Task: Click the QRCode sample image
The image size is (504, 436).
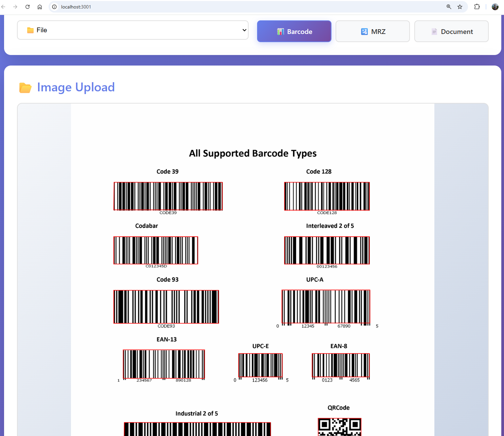Action: [x=339, y=428]
